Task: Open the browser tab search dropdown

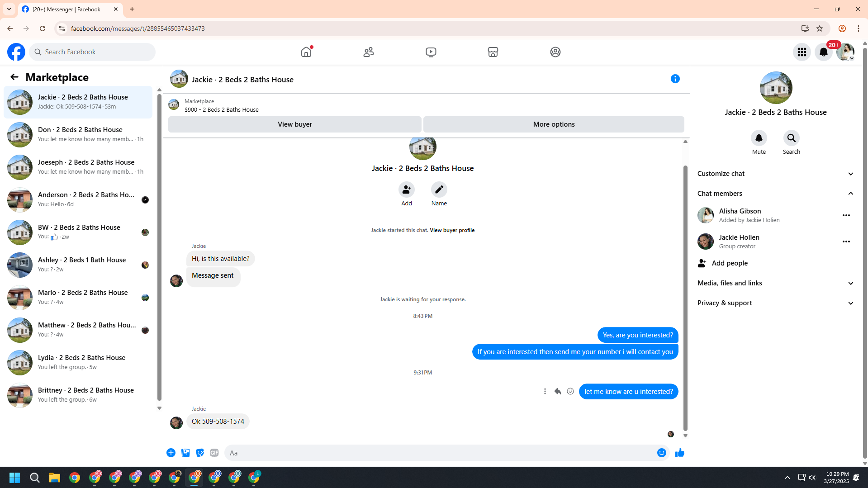Action: pyautogui.click(x=9, y=9)
